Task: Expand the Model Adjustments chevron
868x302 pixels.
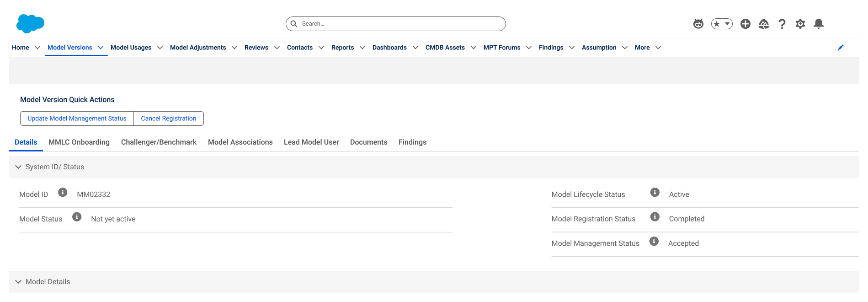Action: [234, 48]
